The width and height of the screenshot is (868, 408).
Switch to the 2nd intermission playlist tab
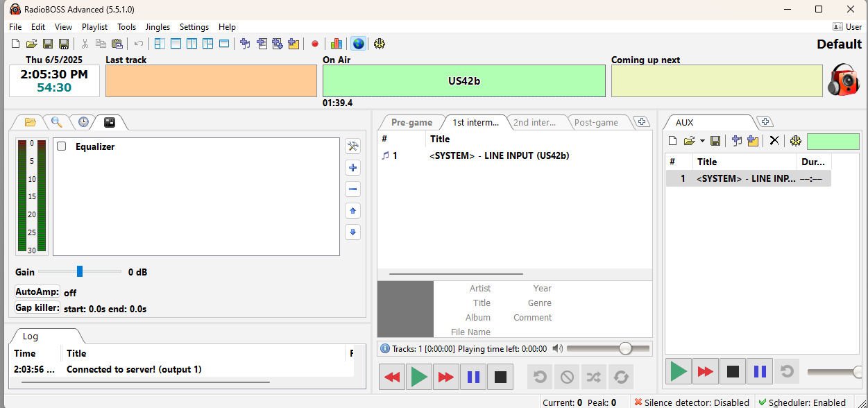pos(534,122)
